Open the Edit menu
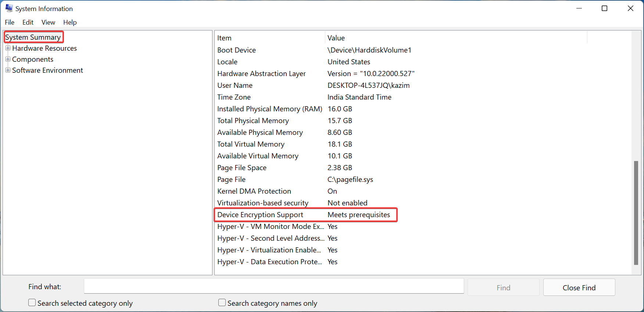 click(28, 22)
